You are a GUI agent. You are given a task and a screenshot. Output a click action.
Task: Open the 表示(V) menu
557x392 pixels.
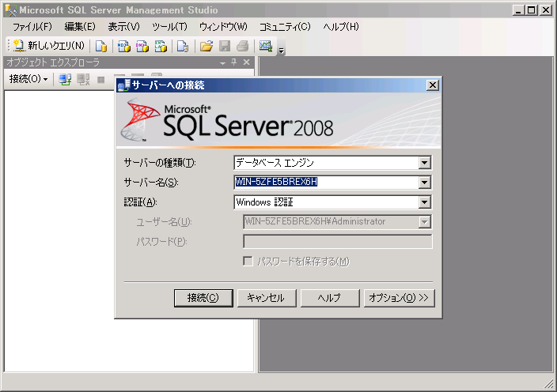(x=123, y=27)
